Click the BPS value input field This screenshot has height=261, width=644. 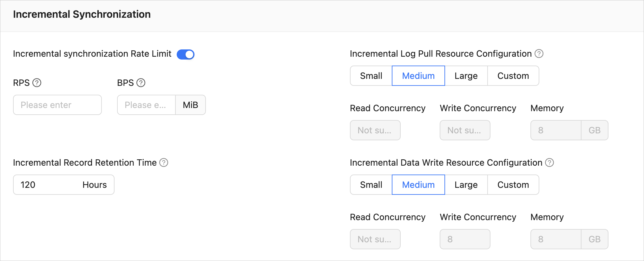(146, 105)
